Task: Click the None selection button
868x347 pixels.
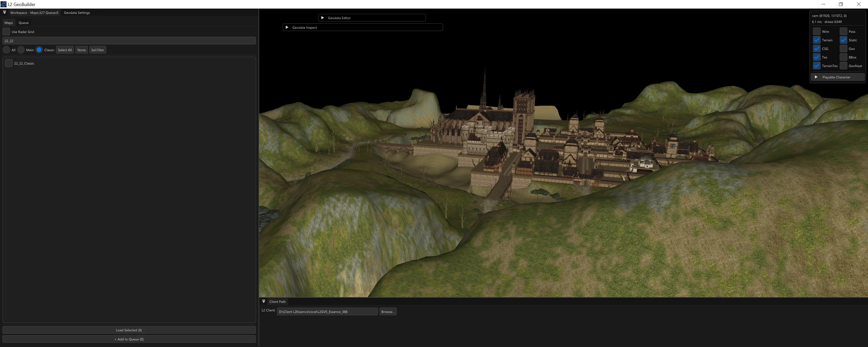Action: click(x=82, y=50)
